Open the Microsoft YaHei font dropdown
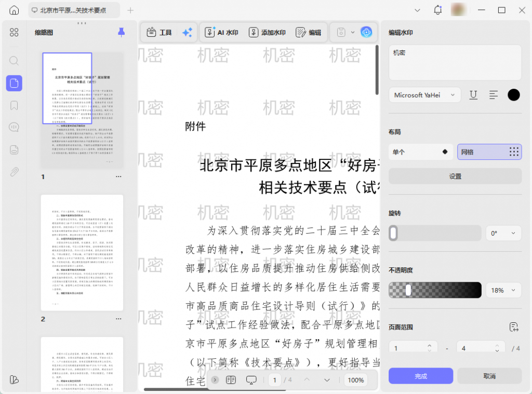This screenshot has width=532, height=394. (x=424, y=95)
